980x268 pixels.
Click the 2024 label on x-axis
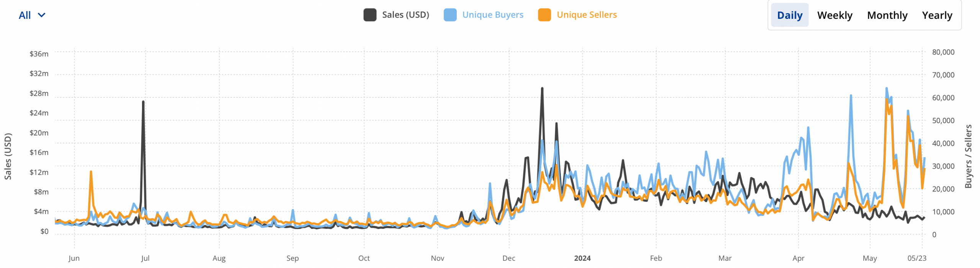click(582, 258)
